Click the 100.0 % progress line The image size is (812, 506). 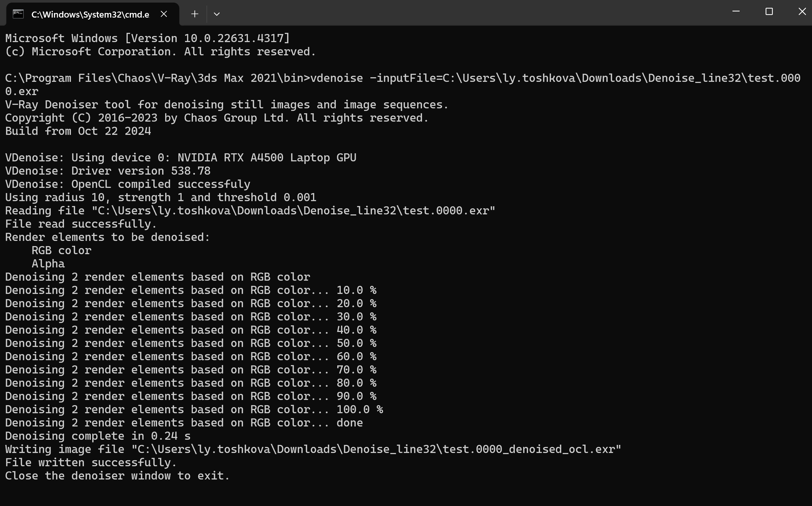click(194, 409)
